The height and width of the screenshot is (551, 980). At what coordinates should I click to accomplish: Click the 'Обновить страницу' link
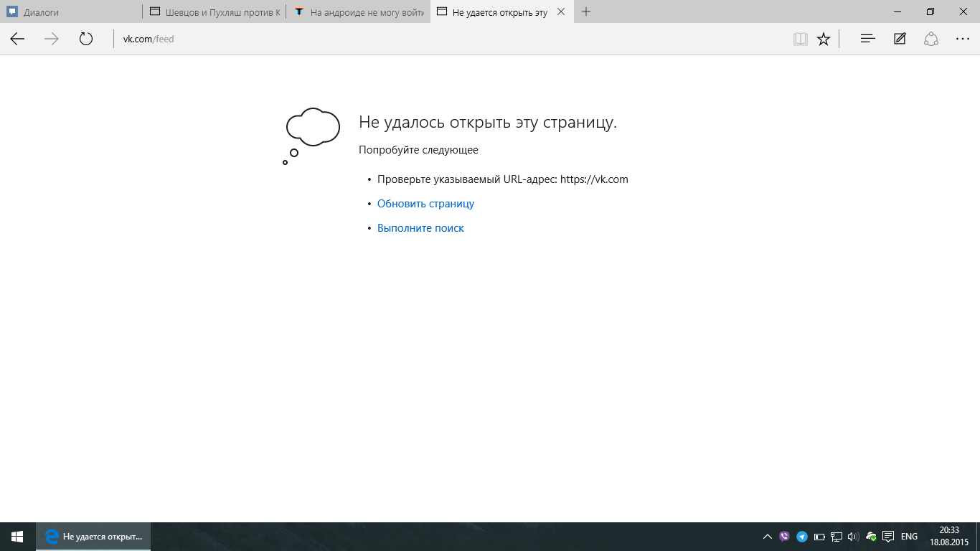tap(426, 204)
